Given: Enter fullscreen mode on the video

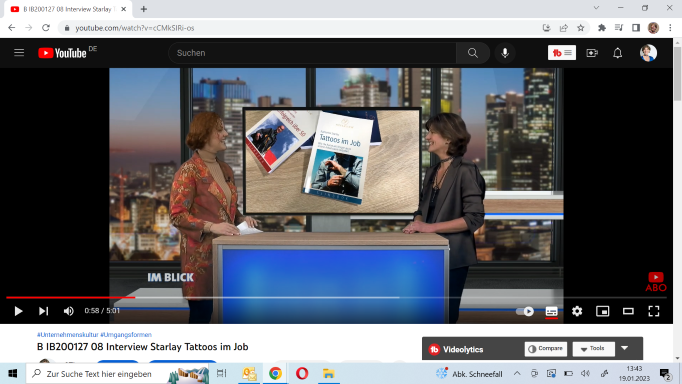Looking at the screenshot, I should (x=654, y=311).
